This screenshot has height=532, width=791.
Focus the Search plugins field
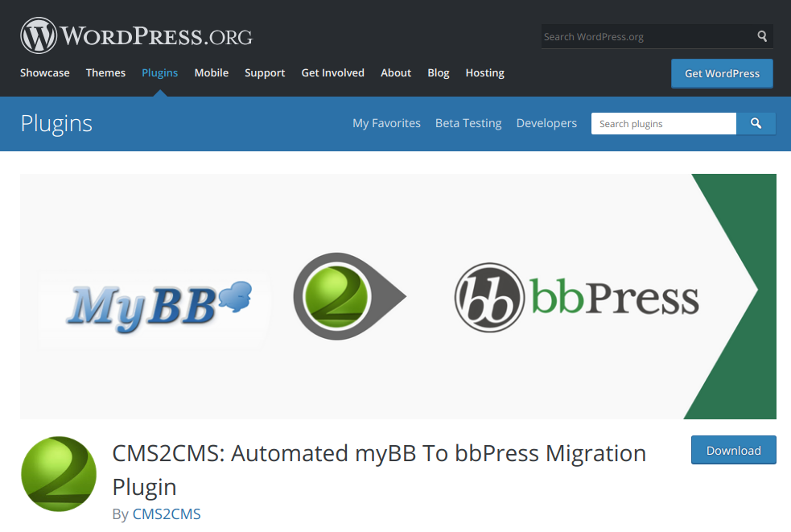click(x=664, y=124)
